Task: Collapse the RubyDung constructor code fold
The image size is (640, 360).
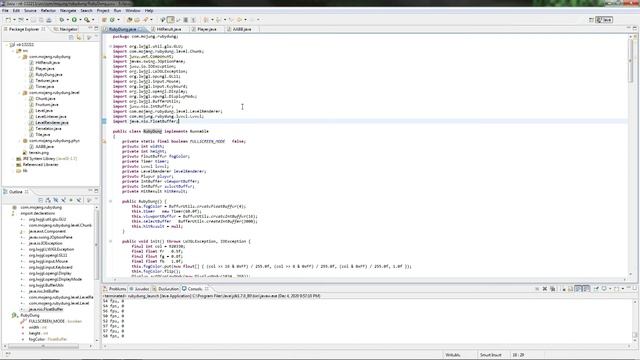Action: tap(110, 201)
